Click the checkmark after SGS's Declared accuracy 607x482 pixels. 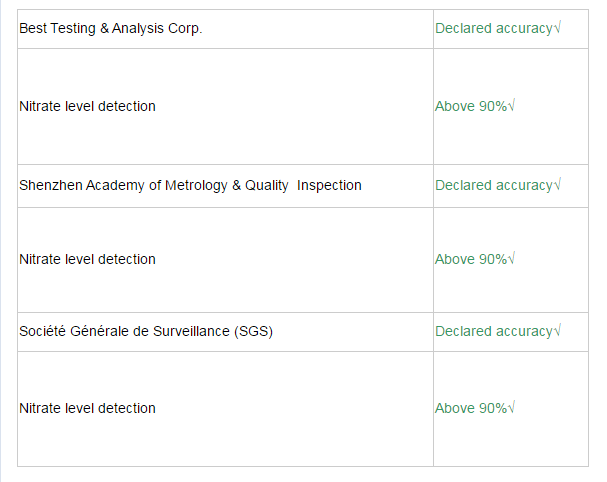557,331
